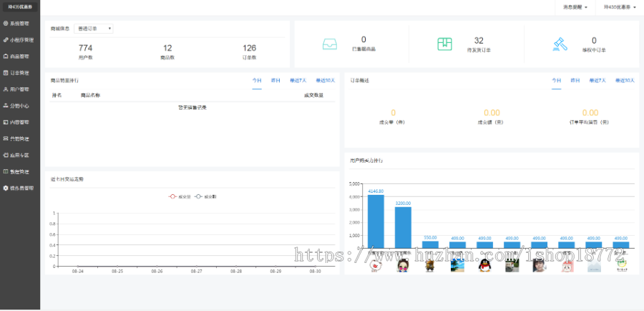Open 系统管理 via its globe icon

(x=5, y=24)
